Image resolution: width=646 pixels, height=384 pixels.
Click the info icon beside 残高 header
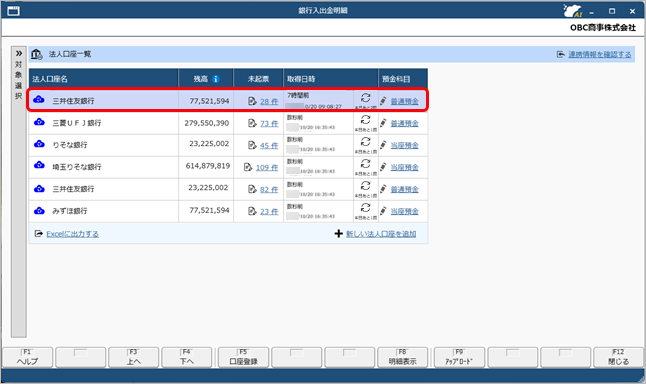[215, 79]
